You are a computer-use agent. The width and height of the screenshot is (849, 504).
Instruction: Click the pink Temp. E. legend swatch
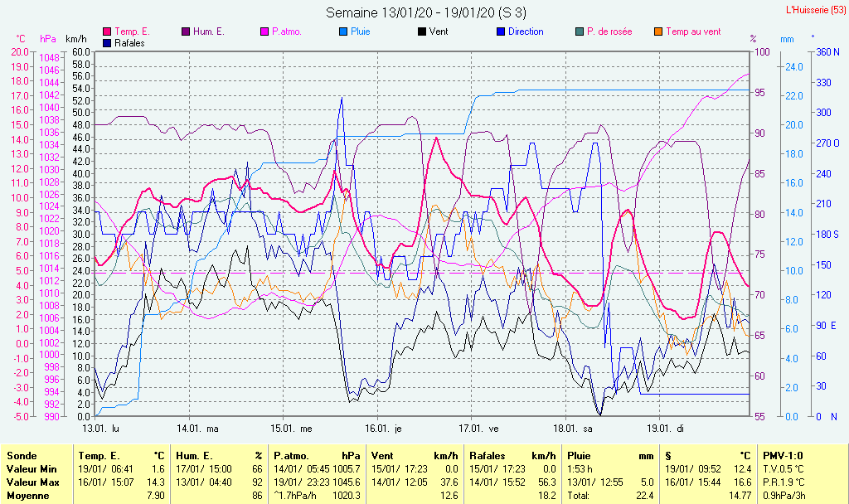[107, 32]
